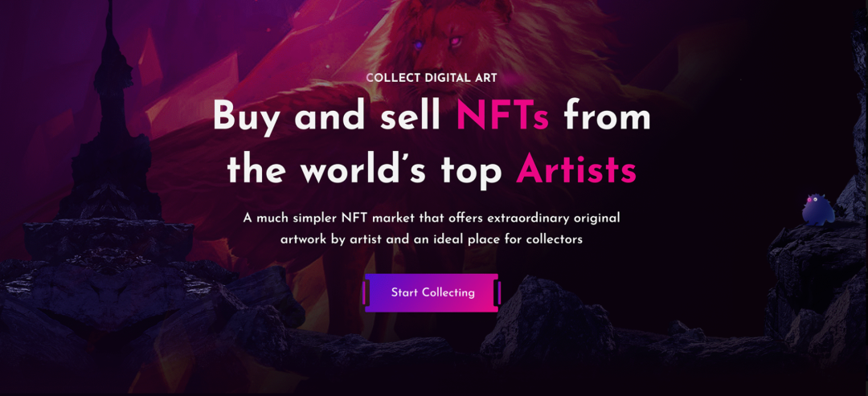The width and height of the screenshot is (868, 396).
Task: Click the red crystal shard beside the tower
Action: pos(150,62)
